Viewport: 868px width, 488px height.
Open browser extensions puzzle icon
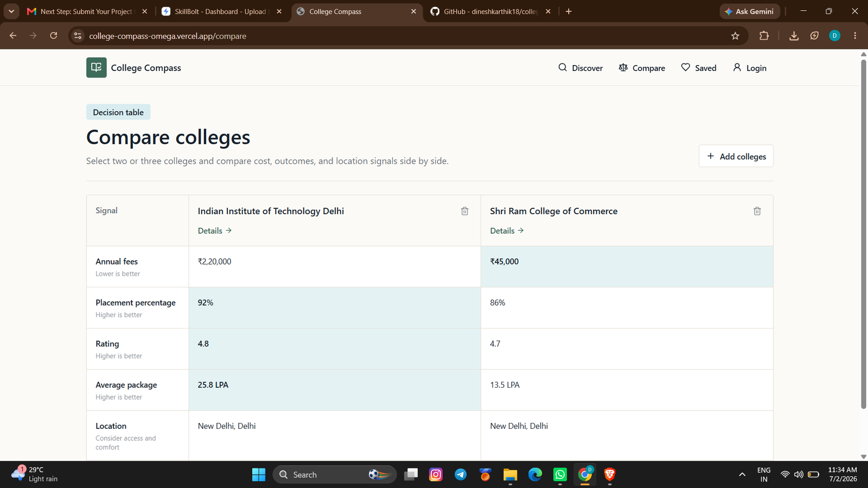click(764, 36)
